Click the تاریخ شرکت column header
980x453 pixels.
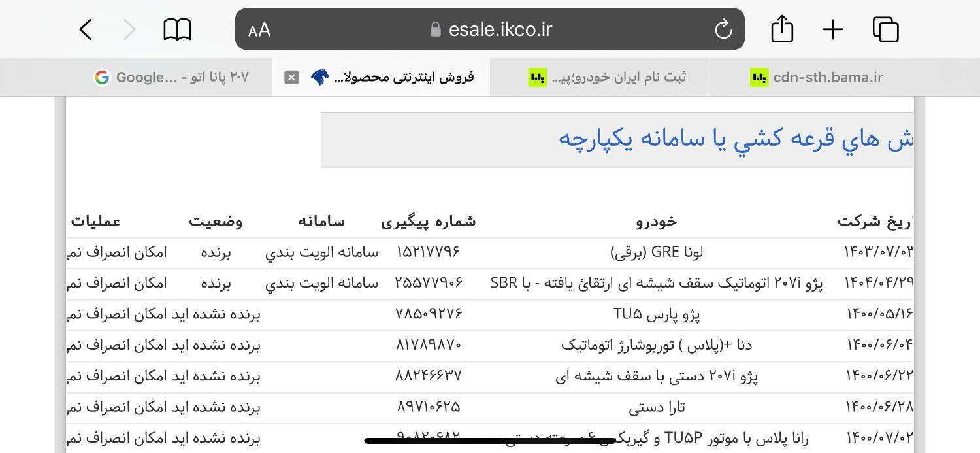(x=875, y=222)
